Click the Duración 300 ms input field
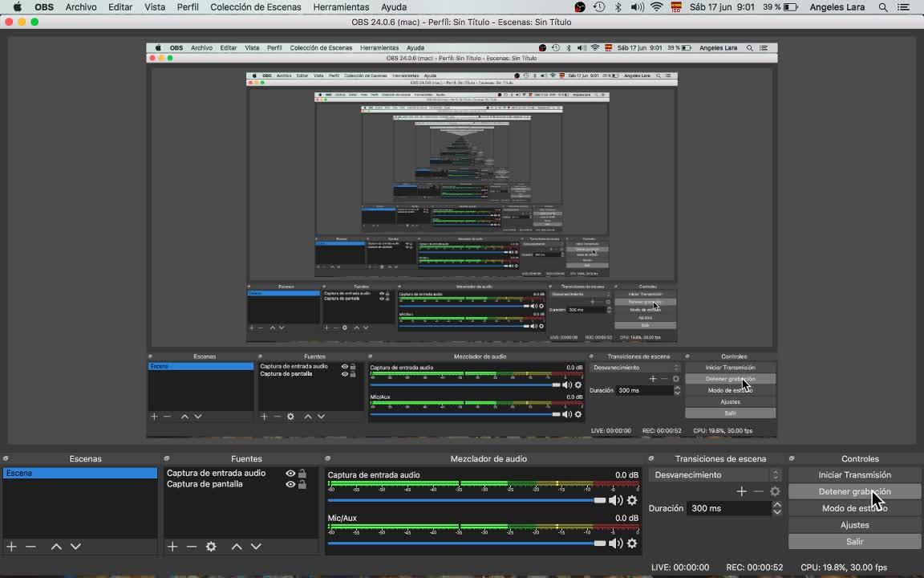 point(728,508)
